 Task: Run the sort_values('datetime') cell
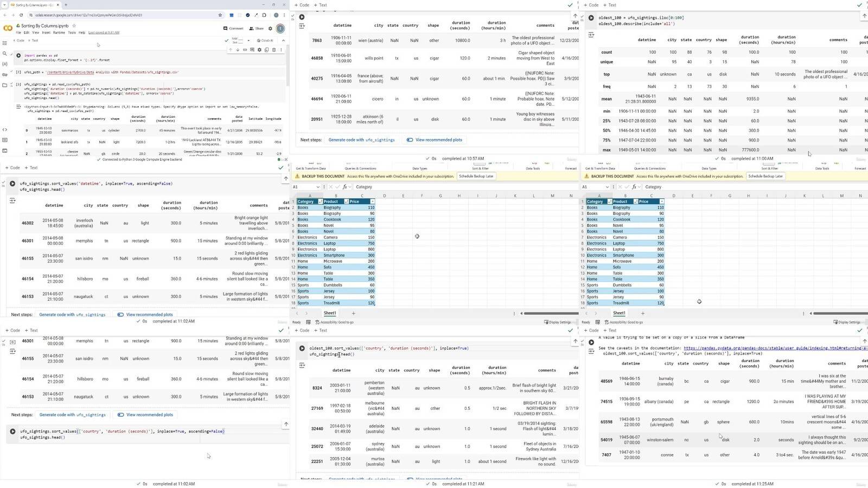tap(12, 183)
